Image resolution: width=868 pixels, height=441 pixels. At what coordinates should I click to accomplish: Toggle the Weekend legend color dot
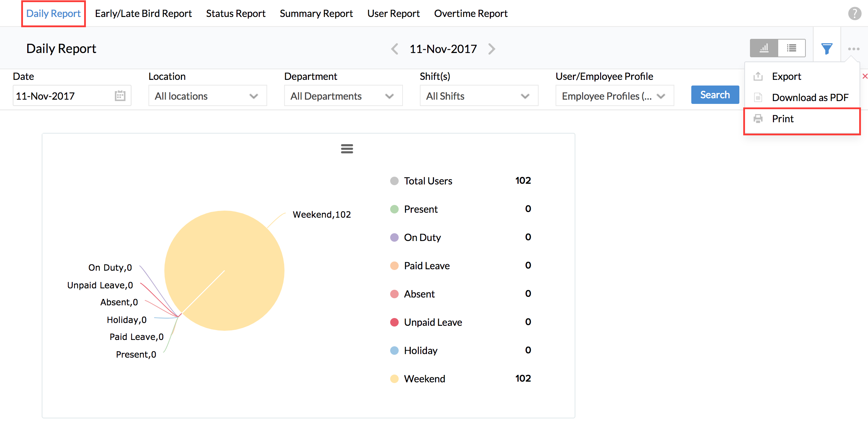[x=394, y=379]
